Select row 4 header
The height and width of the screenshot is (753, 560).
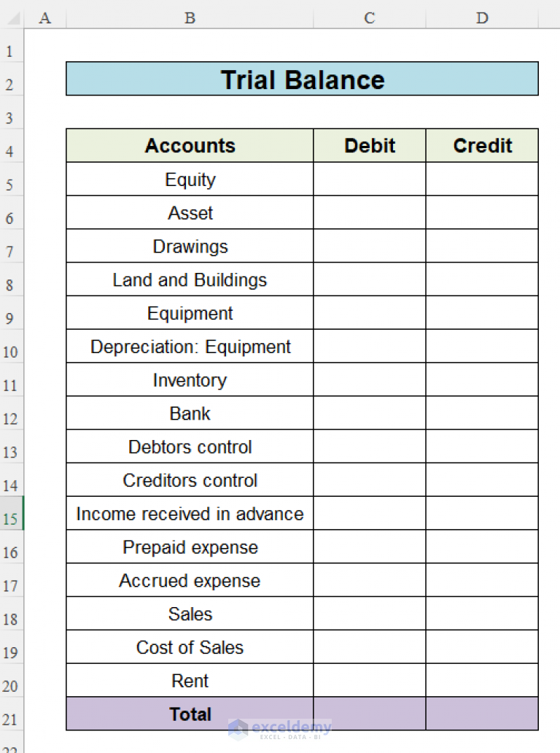11,152
